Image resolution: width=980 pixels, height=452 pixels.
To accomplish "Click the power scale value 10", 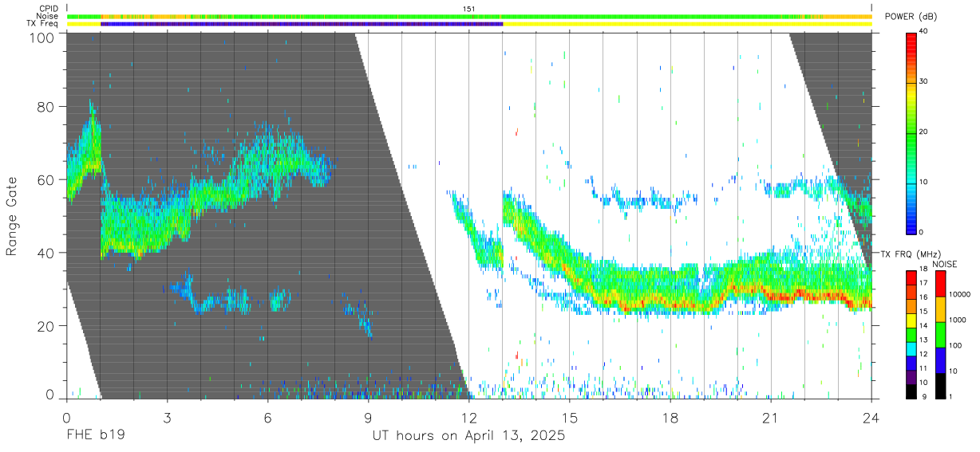I will click(x=925, y=182).
